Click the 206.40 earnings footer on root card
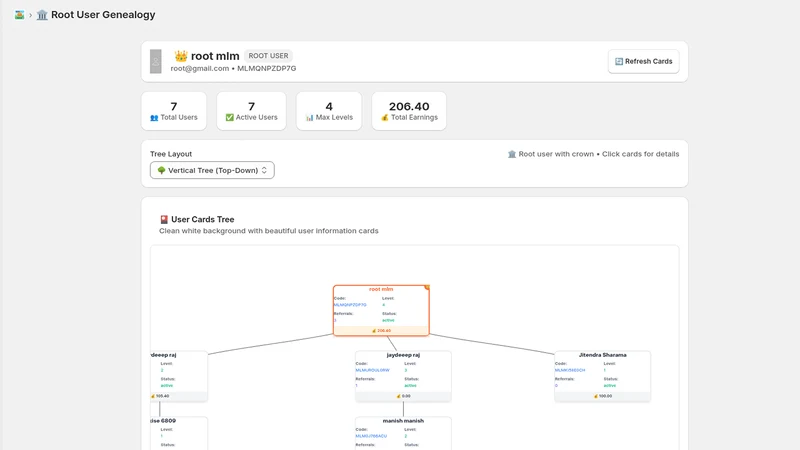The width and height of the screenshot is (800, 450). click(381, 331)
